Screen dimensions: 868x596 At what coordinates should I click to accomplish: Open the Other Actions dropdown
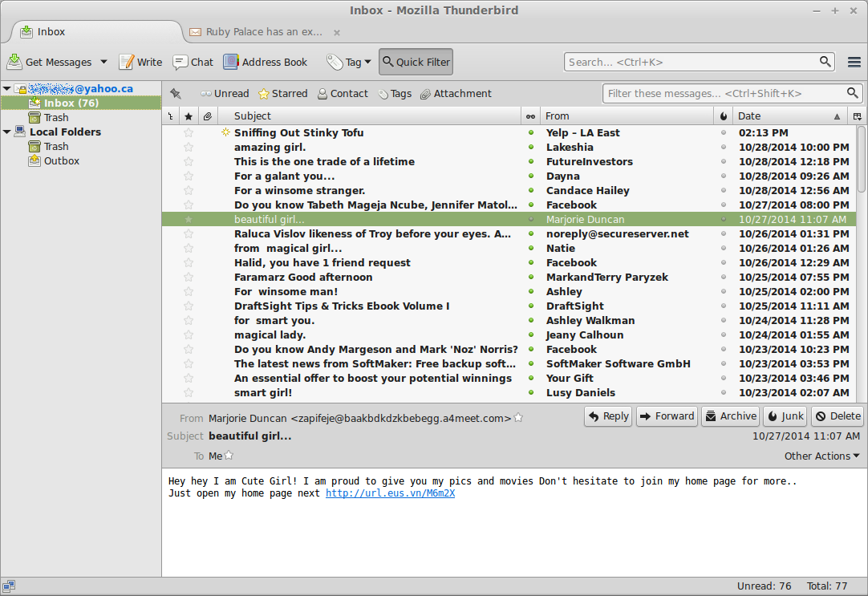821,456
